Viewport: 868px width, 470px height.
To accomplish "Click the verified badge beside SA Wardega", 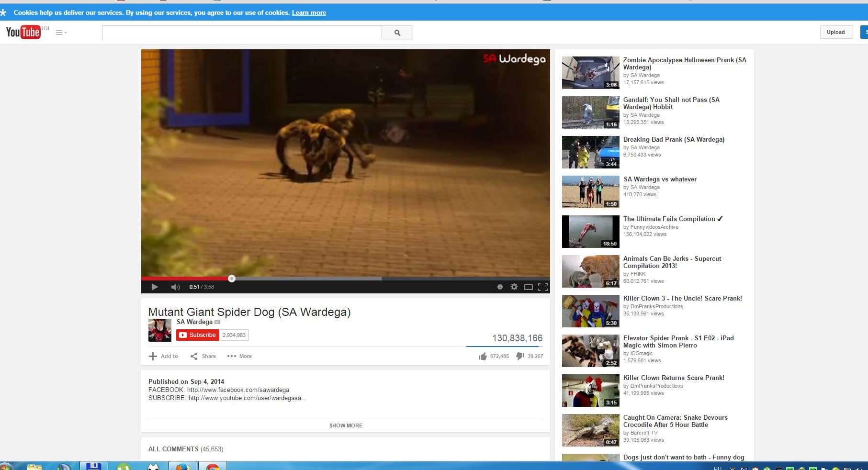I will (217, 322).
